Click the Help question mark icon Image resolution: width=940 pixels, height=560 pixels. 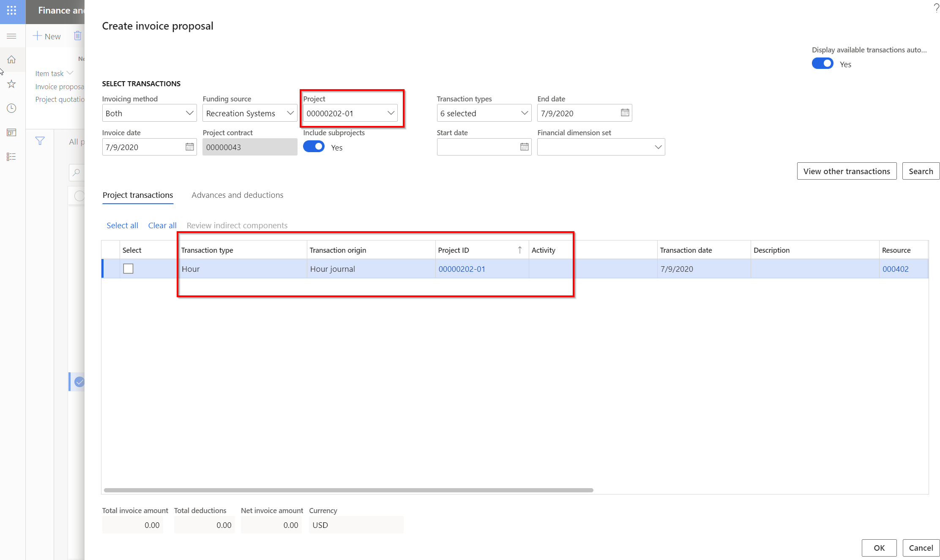click(x=935, y=8)
